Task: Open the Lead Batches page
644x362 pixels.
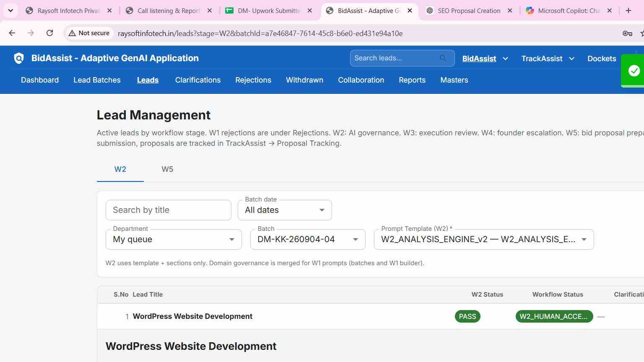Action: [x=97, y=80]
